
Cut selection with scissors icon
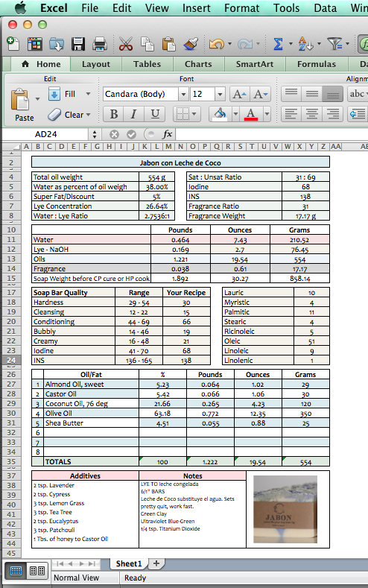[x=126, y=44]
